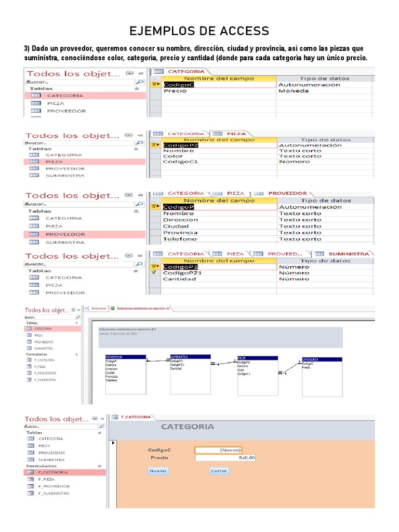This screenshot has height=532, width=399.
Task: Open navigation dropdown arrow in the bottom panel
Action: coord(95,419)
